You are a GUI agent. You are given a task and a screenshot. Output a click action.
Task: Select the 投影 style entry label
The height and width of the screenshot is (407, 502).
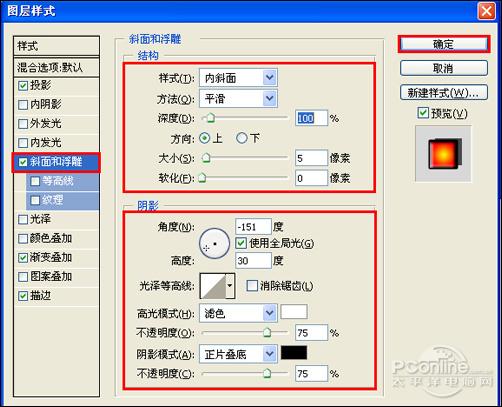point(41,85)
